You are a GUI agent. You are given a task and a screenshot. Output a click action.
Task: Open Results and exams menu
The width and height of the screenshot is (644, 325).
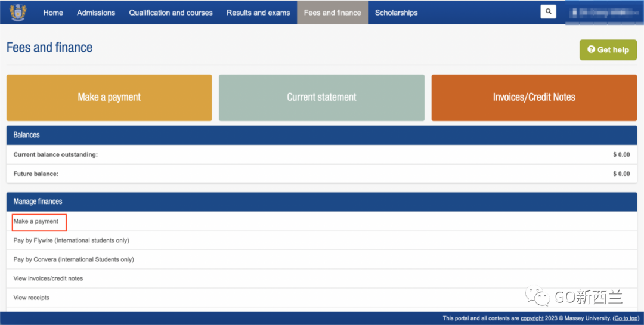coord(258,13)
